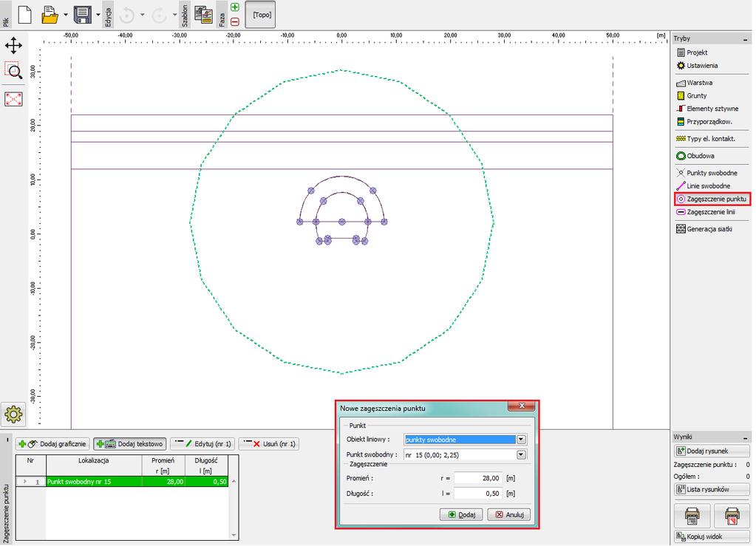Image resolution: width=756 pixels, height=546 pixels.
Task: Fit drawing to screen with red arrows icon
Action: click(x=13, y=99)
